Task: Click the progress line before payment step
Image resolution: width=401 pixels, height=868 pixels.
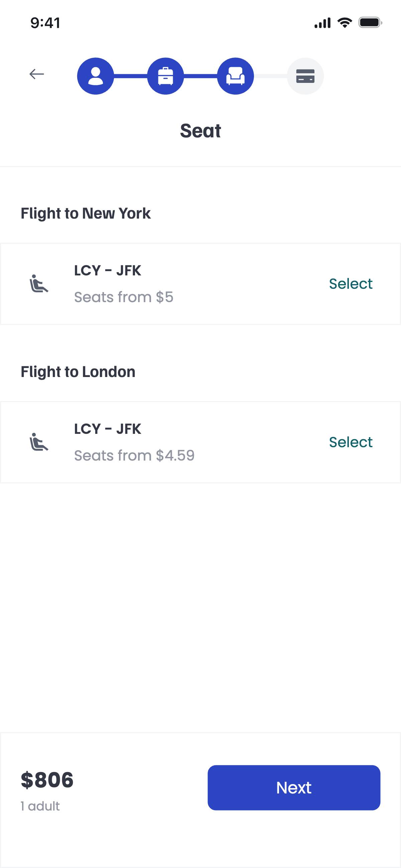Action: 270,76
